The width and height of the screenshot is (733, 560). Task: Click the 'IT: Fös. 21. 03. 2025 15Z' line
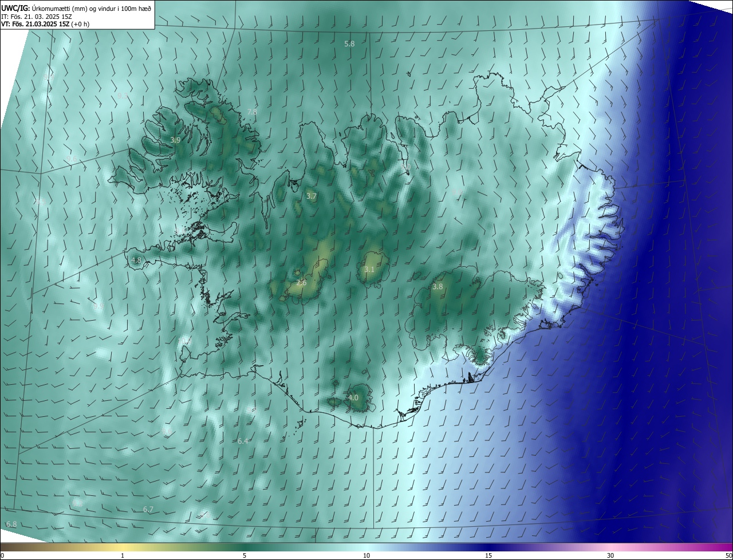[38, 17]
